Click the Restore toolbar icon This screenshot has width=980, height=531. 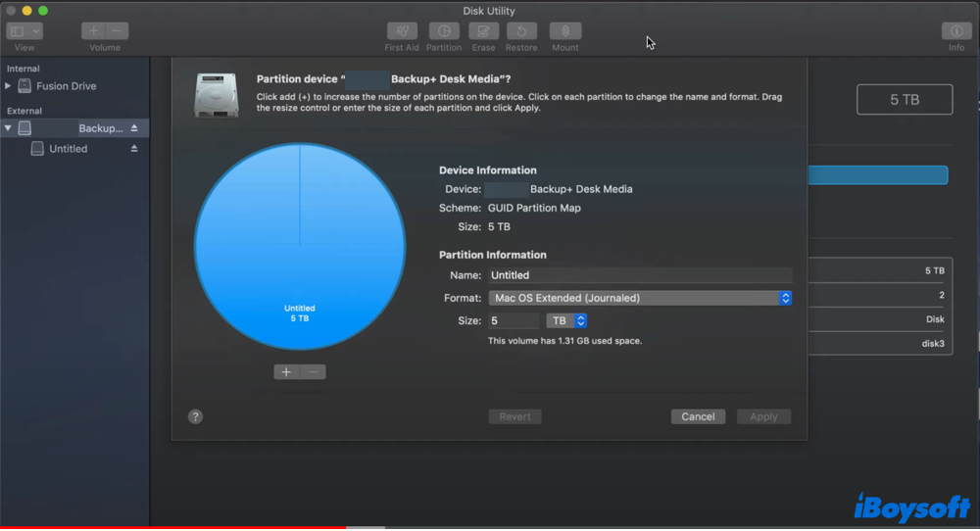(x=521, y=31)
